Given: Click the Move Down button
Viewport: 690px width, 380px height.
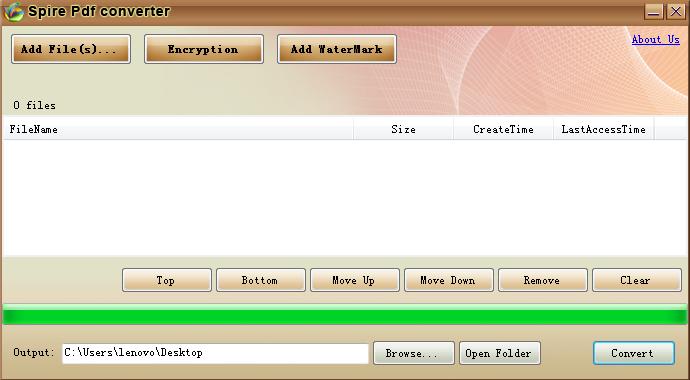Looking at the screenshot, I should pyautogui.click(x=449, y=280).
